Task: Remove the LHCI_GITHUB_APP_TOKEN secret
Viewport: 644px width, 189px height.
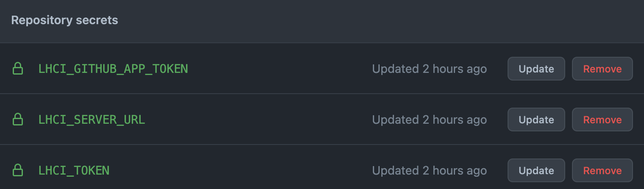Action: (602, 69)
